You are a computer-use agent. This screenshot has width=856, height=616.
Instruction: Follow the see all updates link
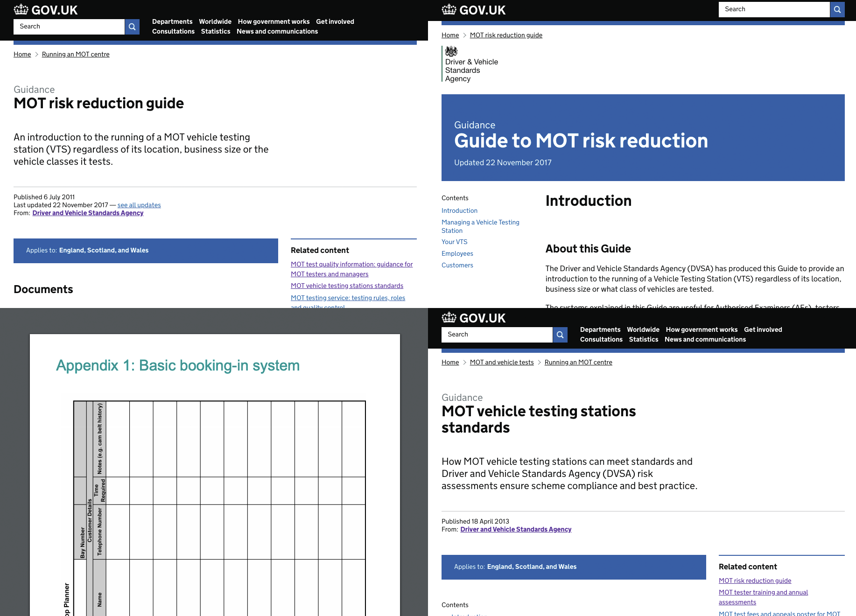click(139, 205)
